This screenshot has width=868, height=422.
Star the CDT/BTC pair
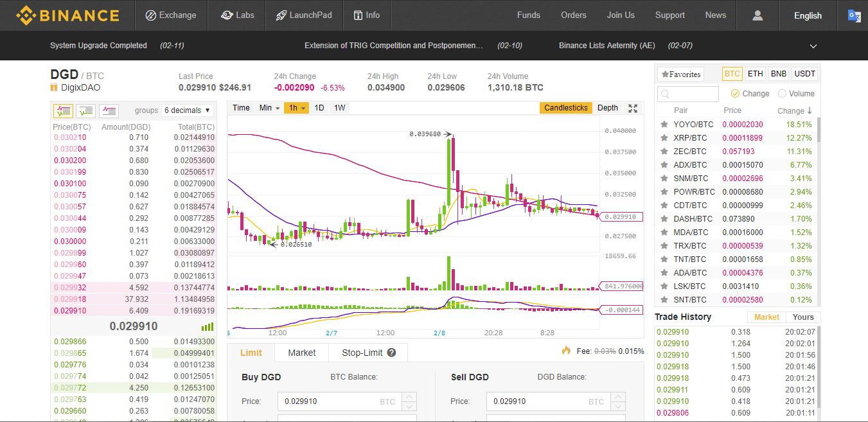664,206
